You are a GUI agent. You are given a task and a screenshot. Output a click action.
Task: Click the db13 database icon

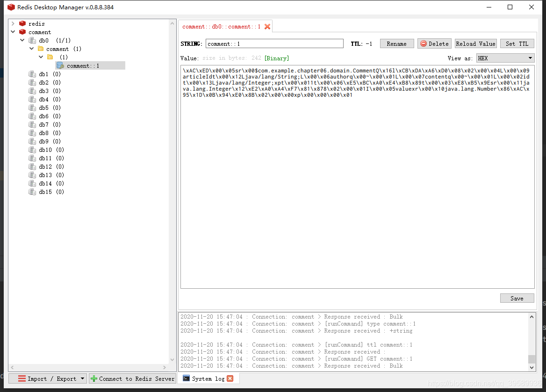[32, 175]
